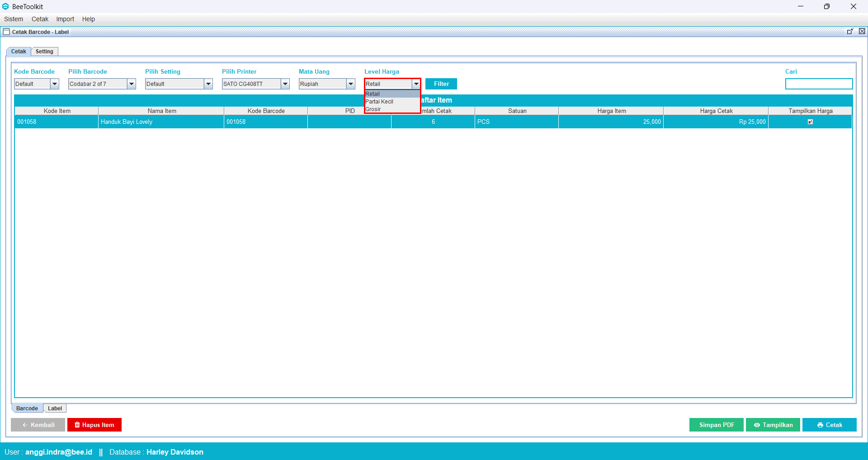Switch to the Setting tab
Image resolution: width=868 pixels, height=460 pixels.
pyautogui.click(x=44, y=52)
